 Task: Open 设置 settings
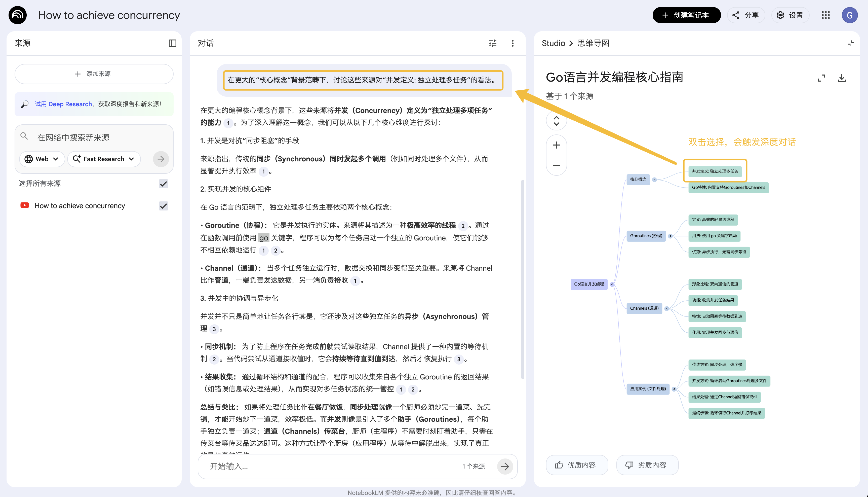pos(790,15)
